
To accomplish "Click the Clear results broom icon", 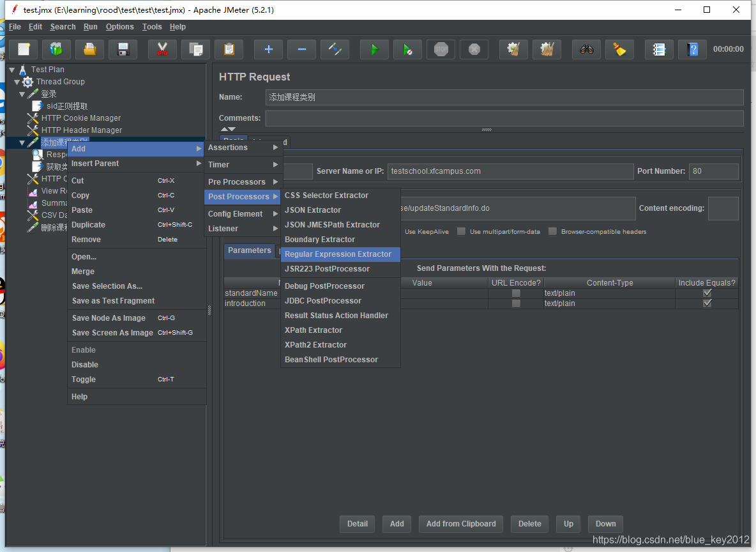I will tap(513, 49).
